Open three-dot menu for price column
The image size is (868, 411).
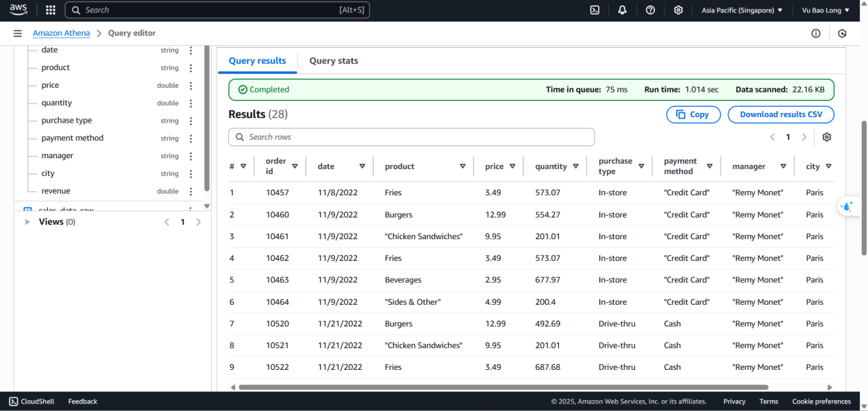click(x=191, y=86)
